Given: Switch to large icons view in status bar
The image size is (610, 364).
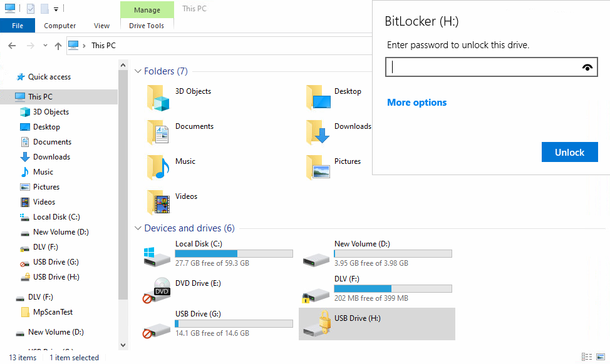Looking at the screenshot, I should [601, 356].
